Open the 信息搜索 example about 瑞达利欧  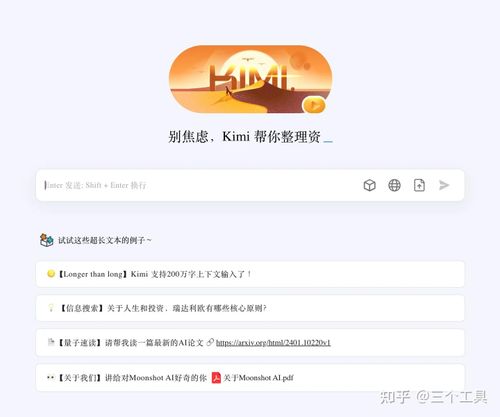pos(250,308)
